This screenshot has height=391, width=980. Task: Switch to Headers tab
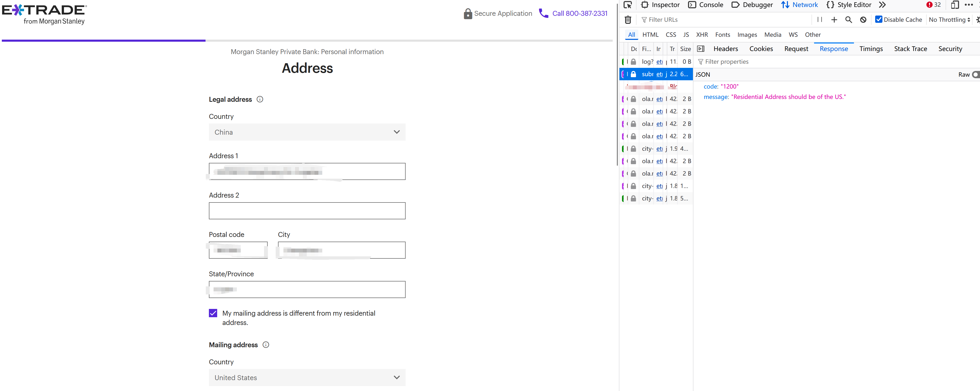pyautogui.click(x=726, y=49)
